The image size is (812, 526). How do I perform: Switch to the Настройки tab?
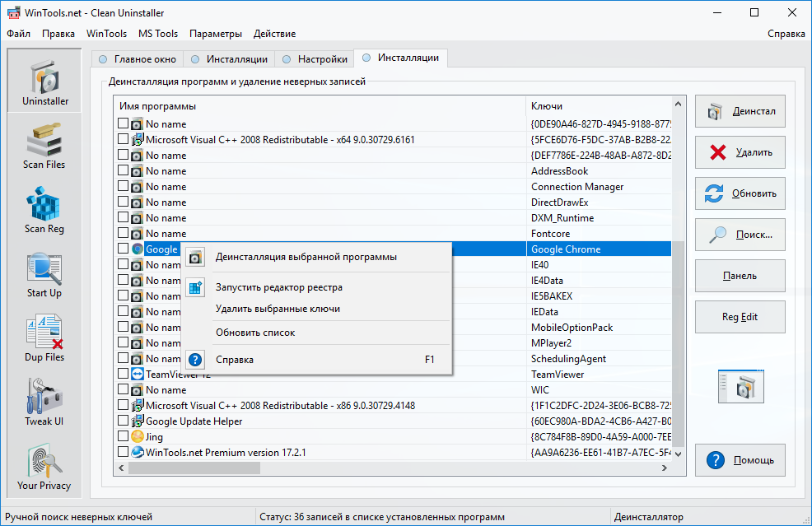[315, 59]
